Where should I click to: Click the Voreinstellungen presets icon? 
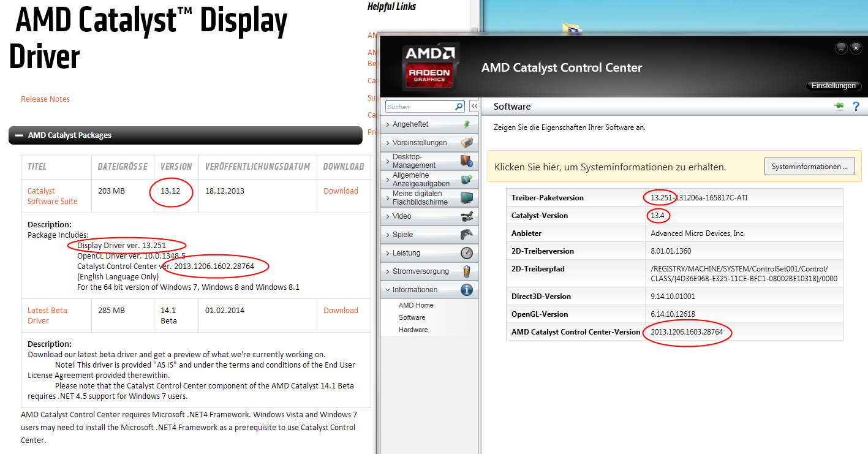[467, 143]
